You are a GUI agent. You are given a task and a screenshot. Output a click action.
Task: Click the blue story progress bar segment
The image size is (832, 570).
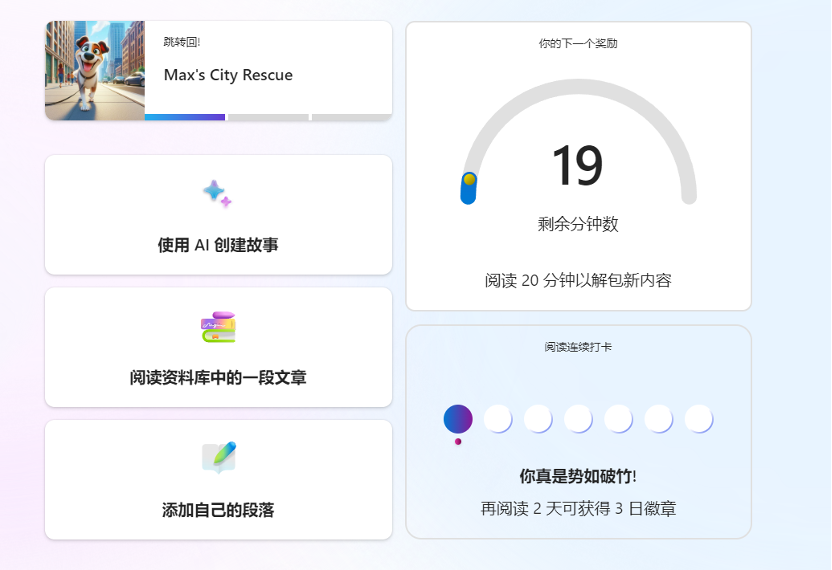pyautogui.click(x=185, y=117)
